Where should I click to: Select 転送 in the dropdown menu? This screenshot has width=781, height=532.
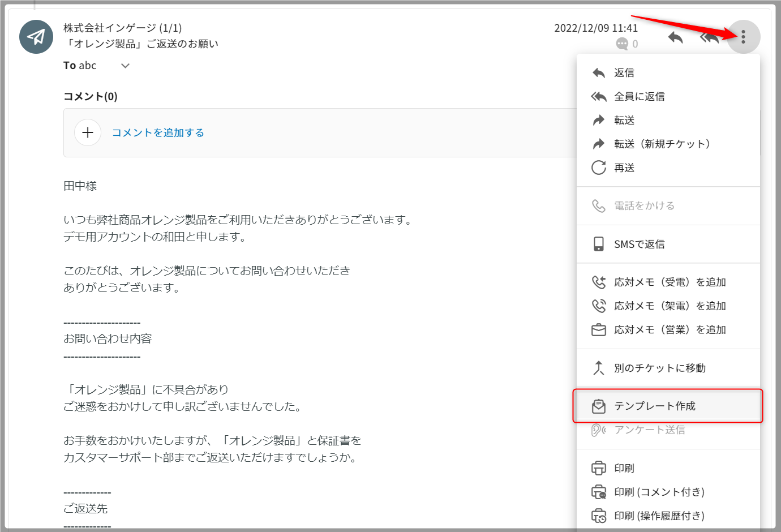(x=624, y=121)
